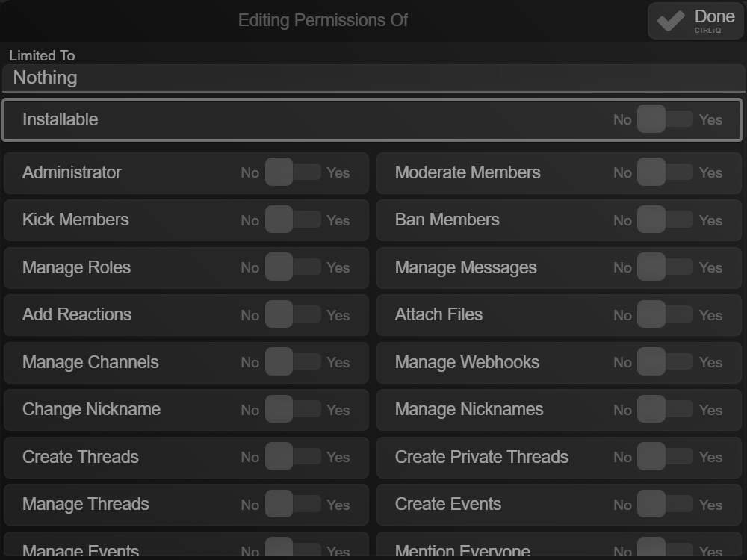This screenshot has width=747, height=560.
Task: Switch on Manage Channels toggle
Action: pos(292,362)
